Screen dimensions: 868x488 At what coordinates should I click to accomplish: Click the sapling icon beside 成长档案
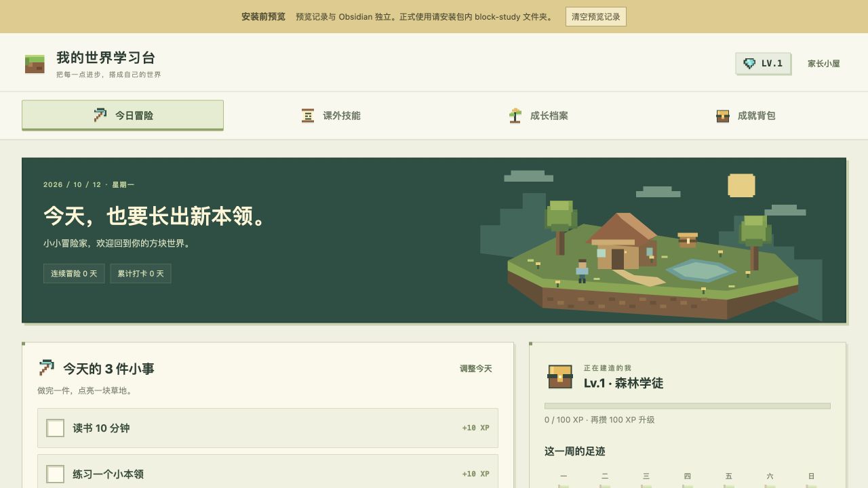pyautogui.click(x=515, y=116)
